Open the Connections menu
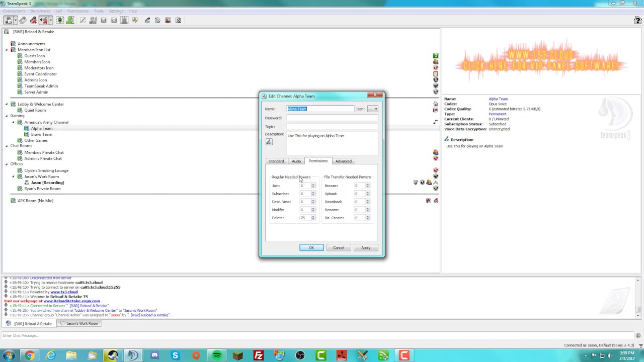 [x=14, y=11]
